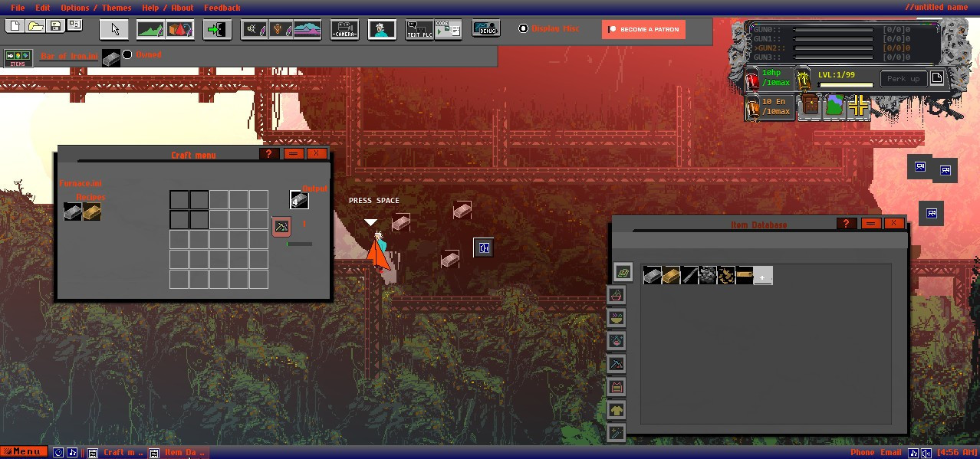Viewport: 980px width, 459px height.
Task: Click the GUN0 ammo bar
Action: [x=834, y=29]
